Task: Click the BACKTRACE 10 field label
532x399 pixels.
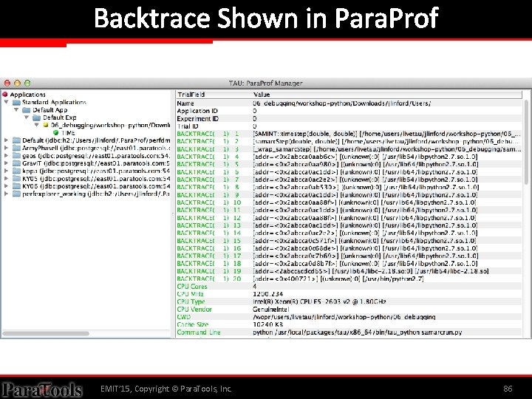Action: pos(209,202)
